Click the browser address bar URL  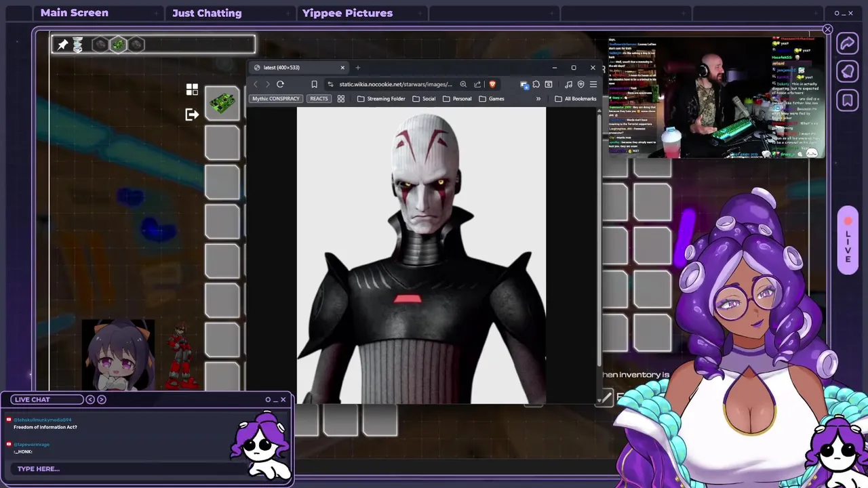(x=395, y=84)
